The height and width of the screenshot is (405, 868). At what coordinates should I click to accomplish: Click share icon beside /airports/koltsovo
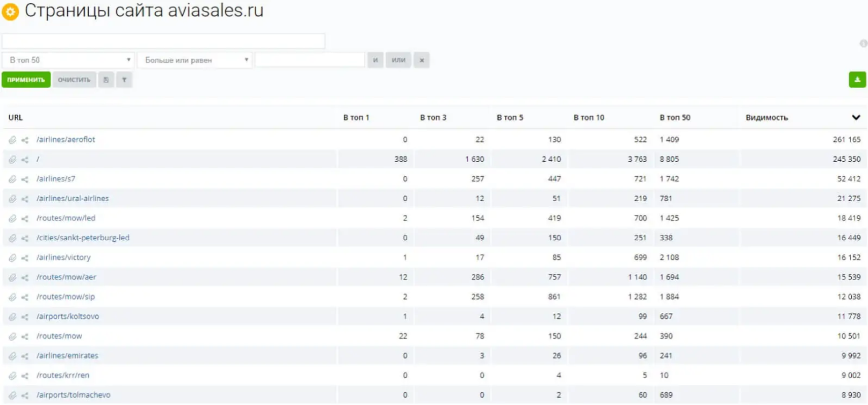pos(25,317)
